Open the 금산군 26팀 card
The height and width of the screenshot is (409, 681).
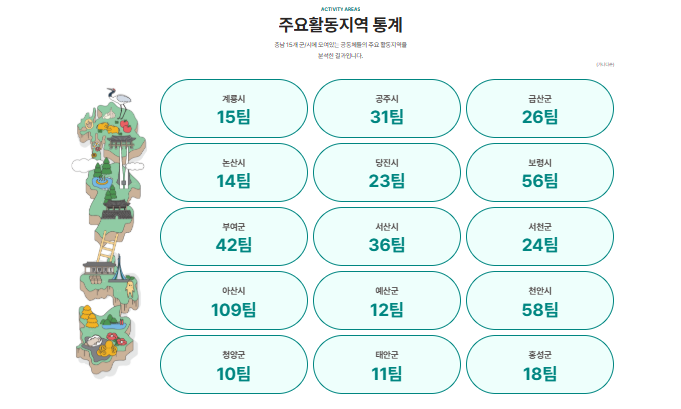coord(540,109)
